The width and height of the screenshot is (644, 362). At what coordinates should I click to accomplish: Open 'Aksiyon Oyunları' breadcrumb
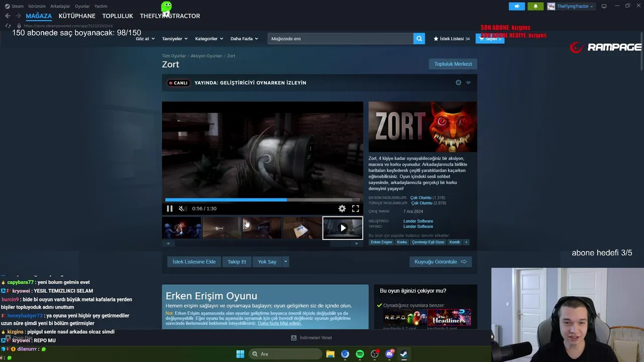206,56
